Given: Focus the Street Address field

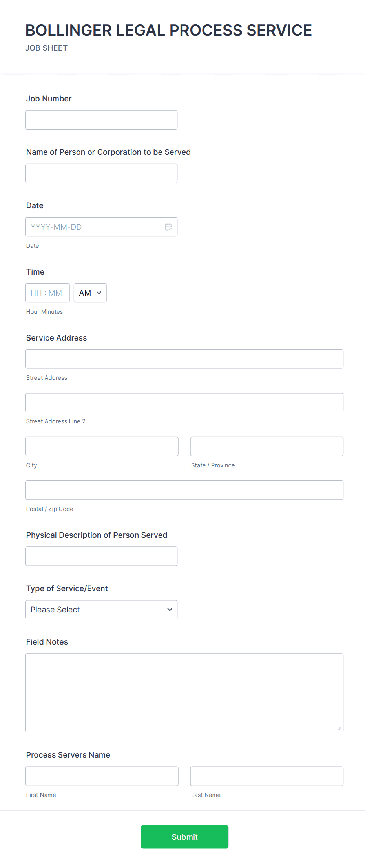Looking at the screenshot, I should 184,359.
